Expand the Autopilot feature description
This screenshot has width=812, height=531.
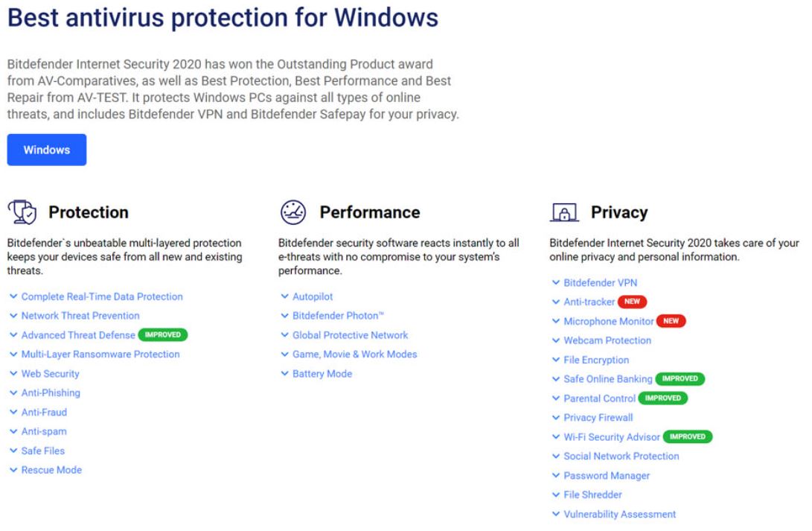pyautogui.click(x=313, y=296)
